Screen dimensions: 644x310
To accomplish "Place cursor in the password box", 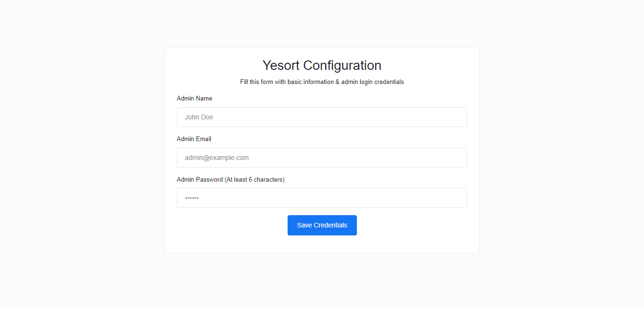I will tap(322, 198).
